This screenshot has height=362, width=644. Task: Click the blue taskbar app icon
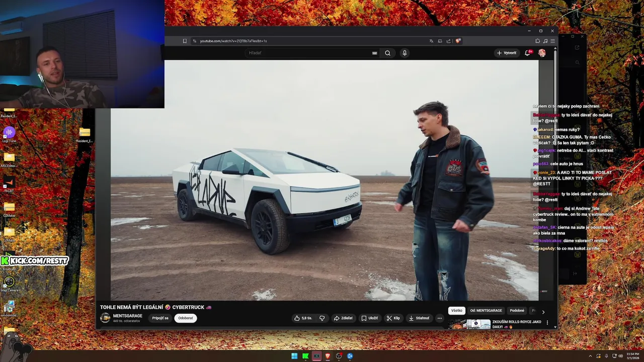(350, 356)
